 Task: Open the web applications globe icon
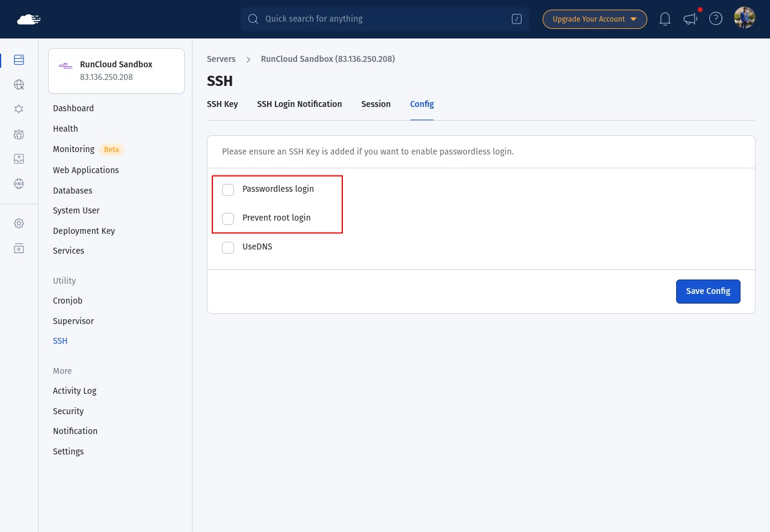coord(19,85)
